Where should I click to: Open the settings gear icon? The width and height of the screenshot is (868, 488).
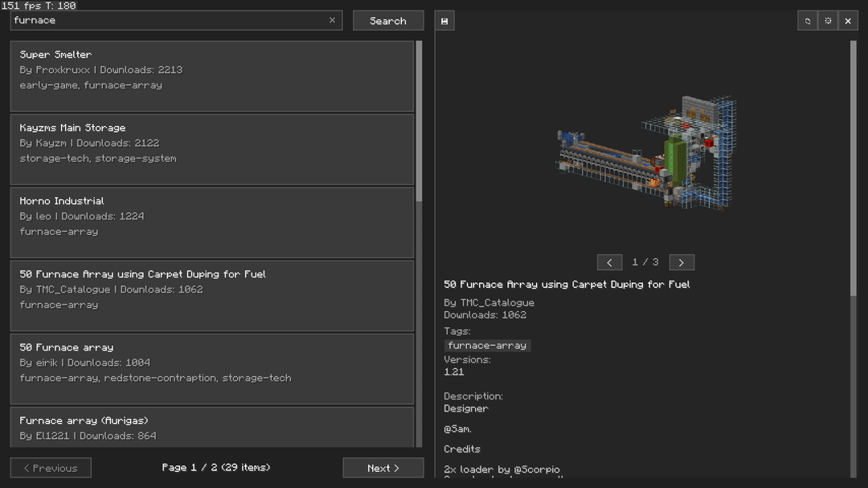coord(828,21)
